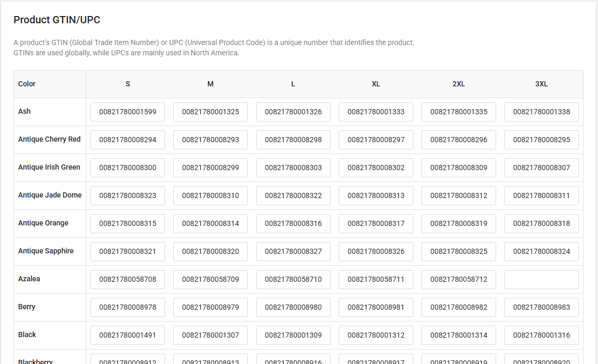Click the Ash size S GTIN field
The height and width of the screenshot is (364, 598).
(x=128, y=112)
